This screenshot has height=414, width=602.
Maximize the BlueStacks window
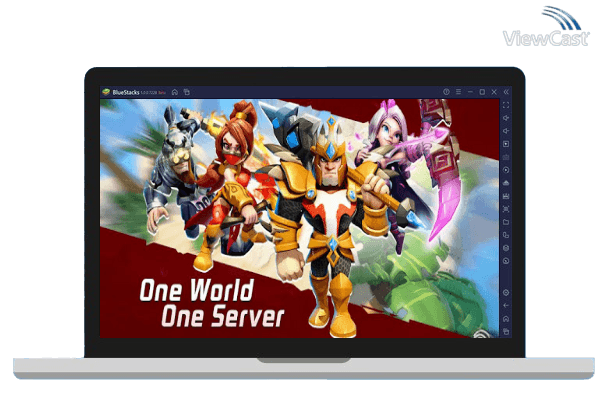[481, 92]
